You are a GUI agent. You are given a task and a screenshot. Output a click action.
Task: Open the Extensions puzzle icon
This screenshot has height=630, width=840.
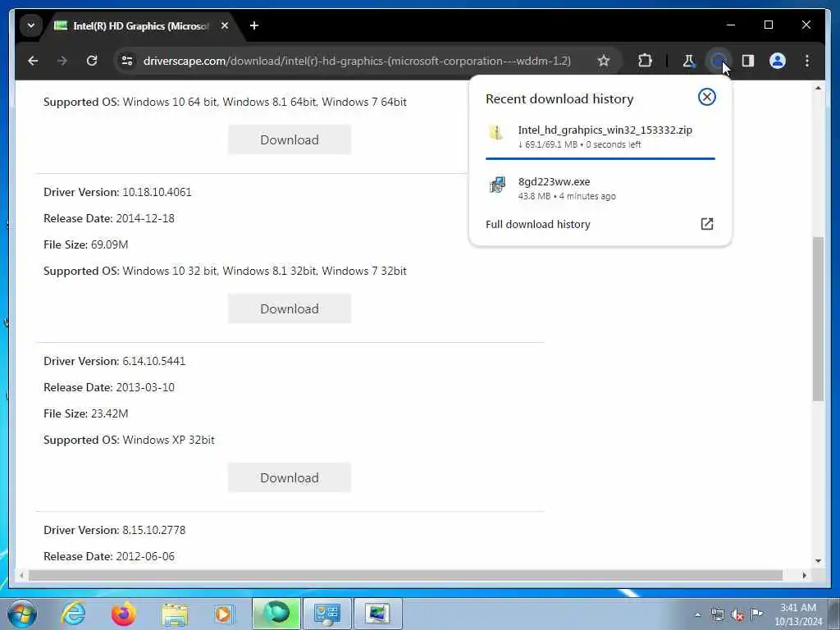click(645, 61)
